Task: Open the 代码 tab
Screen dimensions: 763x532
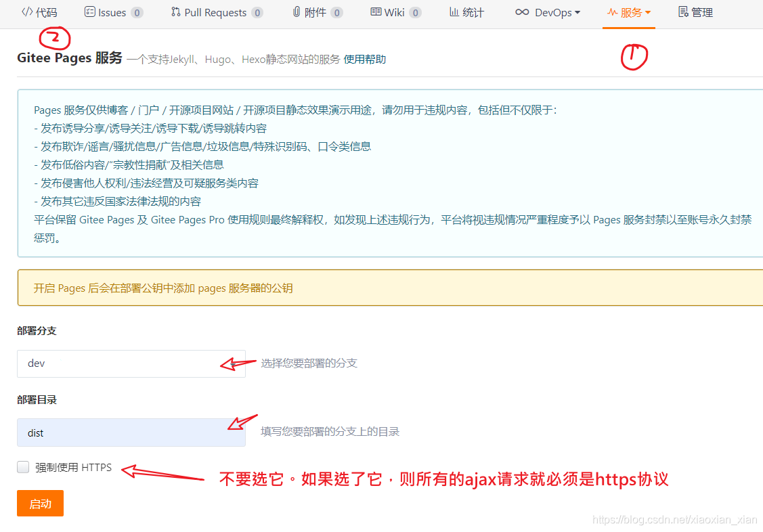Action: point(39,13)
